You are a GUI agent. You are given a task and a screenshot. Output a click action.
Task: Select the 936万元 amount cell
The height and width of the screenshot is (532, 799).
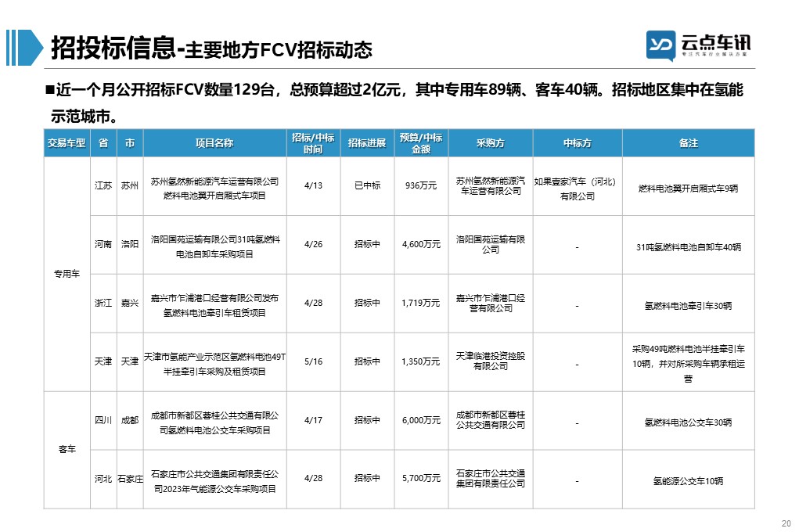421,186
